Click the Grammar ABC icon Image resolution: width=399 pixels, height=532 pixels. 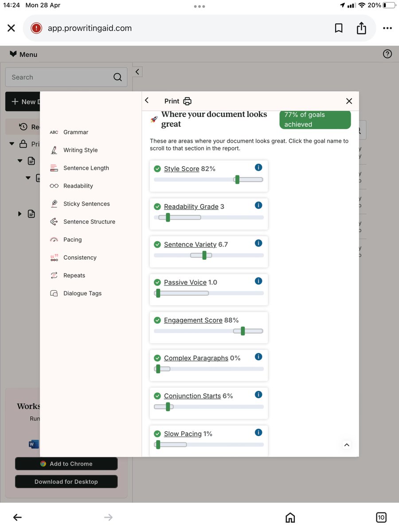pyautogui.click(x=54, y=132)
